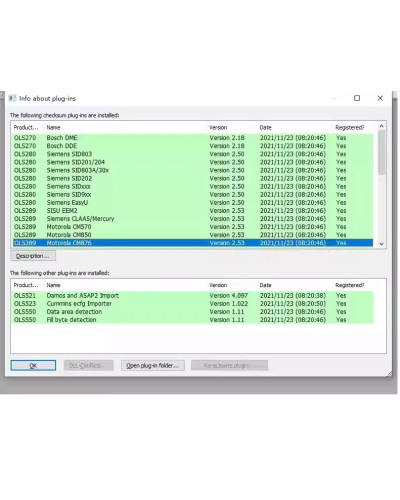
Task: Select the Siemens SID803A/30x row
Action: coord(193,170)
